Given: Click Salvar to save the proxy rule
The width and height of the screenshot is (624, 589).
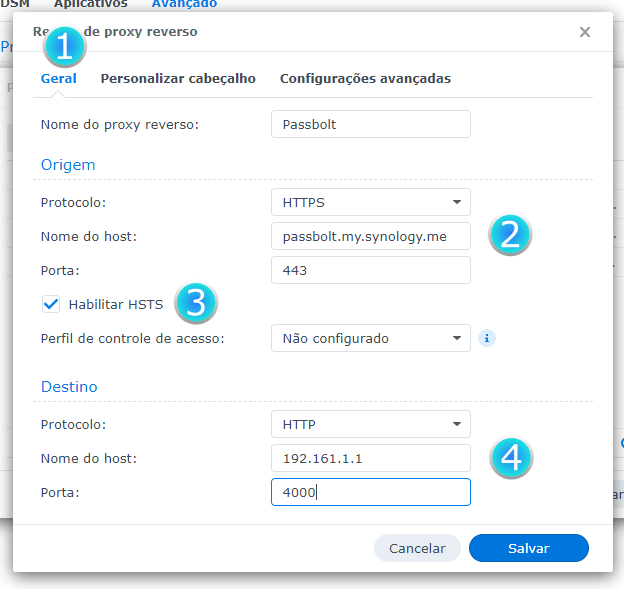Looking at the screenshot, I should pyautogui.click(x=528, y=548).
